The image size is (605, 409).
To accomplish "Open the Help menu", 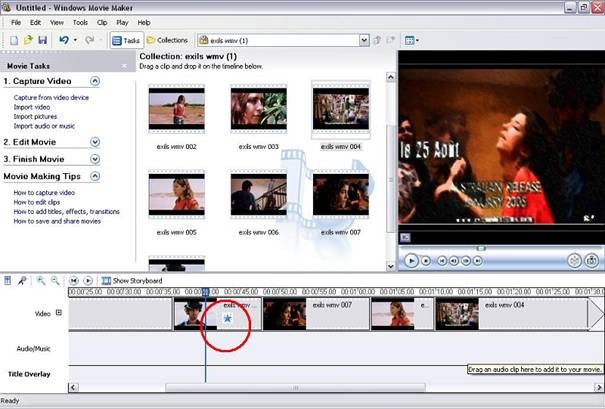I will [144, 22].
